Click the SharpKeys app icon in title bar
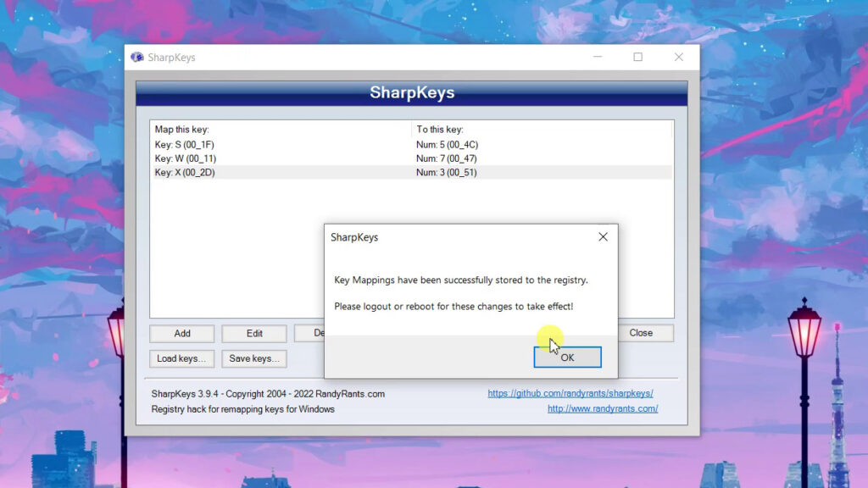Viewport: 868px width, 488px height. coord(136,57)
